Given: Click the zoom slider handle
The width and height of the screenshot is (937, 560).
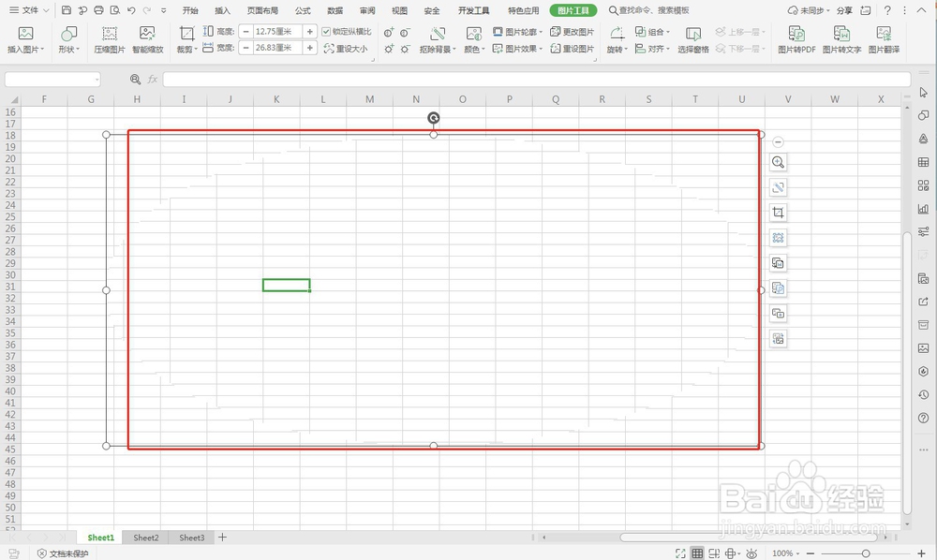Looking at the screenshot, I should pyautogui.click(x=865, y=553).
